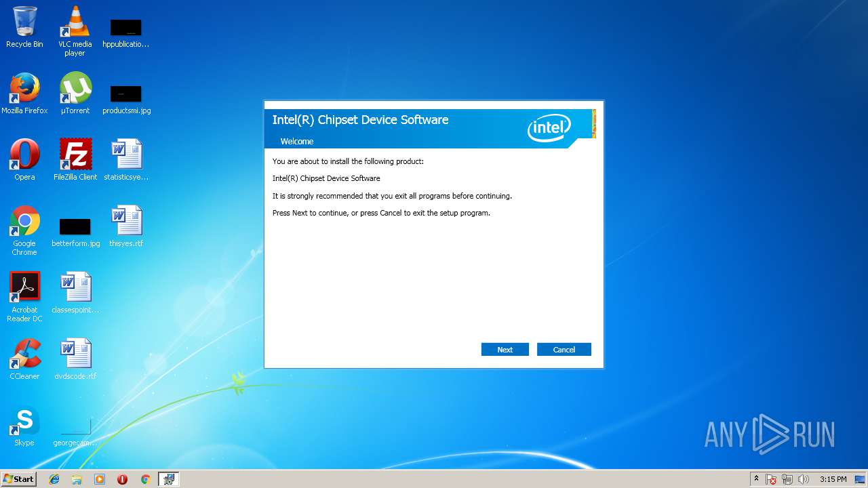Select µTorrent desktop shortcut
868x488 pixels.
pos(75,94)
